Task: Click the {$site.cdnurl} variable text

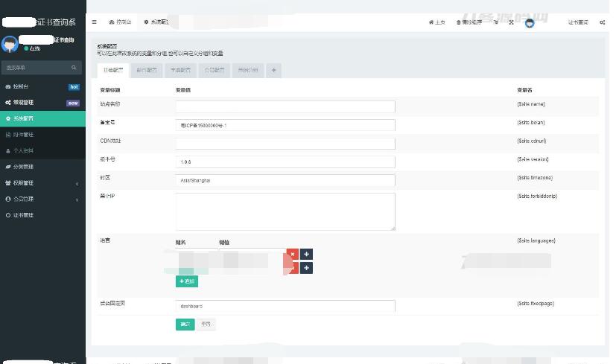Action: coord(532,141)
